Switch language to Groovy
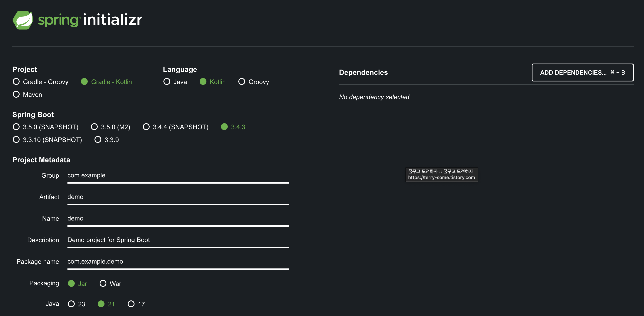Screen dimensions: 644x316 (242, 82)
